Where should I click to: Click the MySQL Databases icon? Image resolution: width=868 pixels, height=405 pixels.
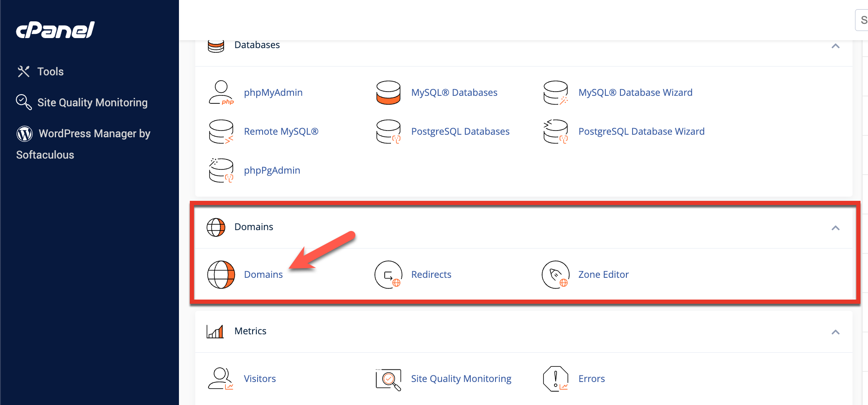click(x=388, y=92)
